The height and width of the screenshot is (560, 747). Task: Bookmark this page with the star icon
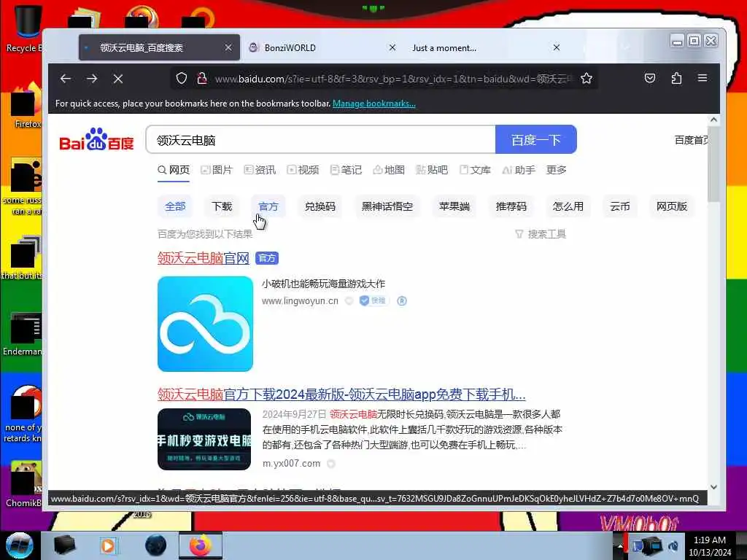[x=587, y=78]
